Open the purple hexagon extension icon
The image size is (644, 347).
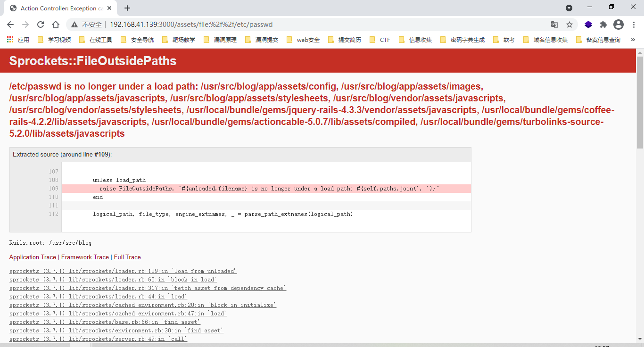588,25
